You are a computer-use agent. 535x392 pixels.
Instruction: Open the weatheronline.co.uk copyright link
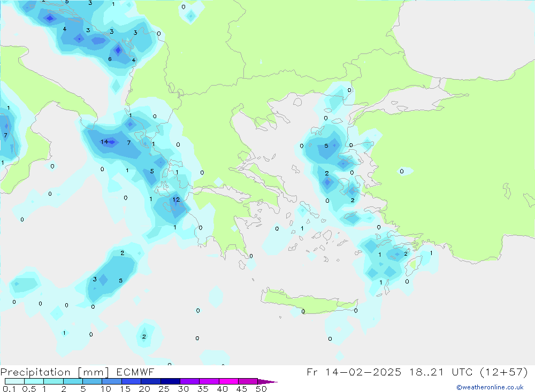click(490, 387)
